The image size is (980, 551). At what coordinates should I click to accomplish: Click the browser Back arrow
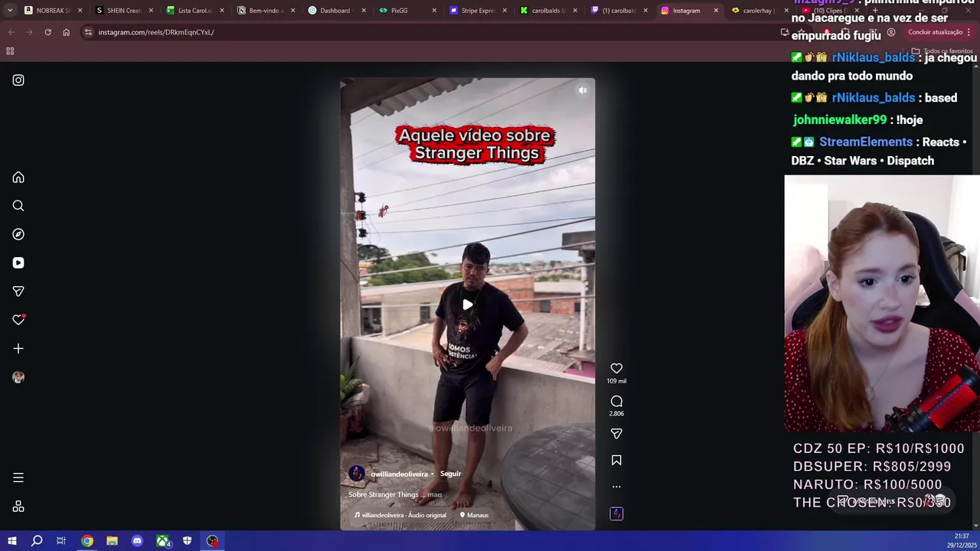[x=11, y=32]
